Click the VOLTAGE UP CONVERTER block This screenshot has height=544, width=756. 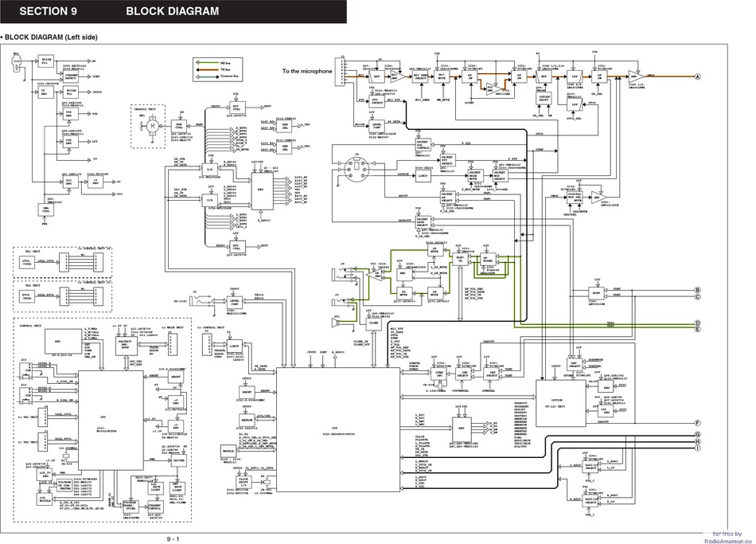(x=64, y=486)
